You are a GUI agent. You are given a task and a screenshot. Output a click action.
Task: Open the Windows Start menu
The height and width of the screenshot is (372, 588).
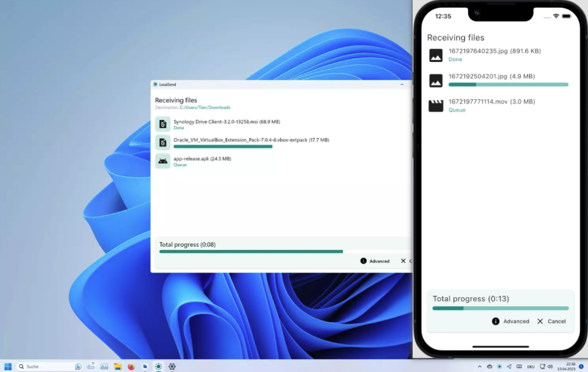point(8,367)
